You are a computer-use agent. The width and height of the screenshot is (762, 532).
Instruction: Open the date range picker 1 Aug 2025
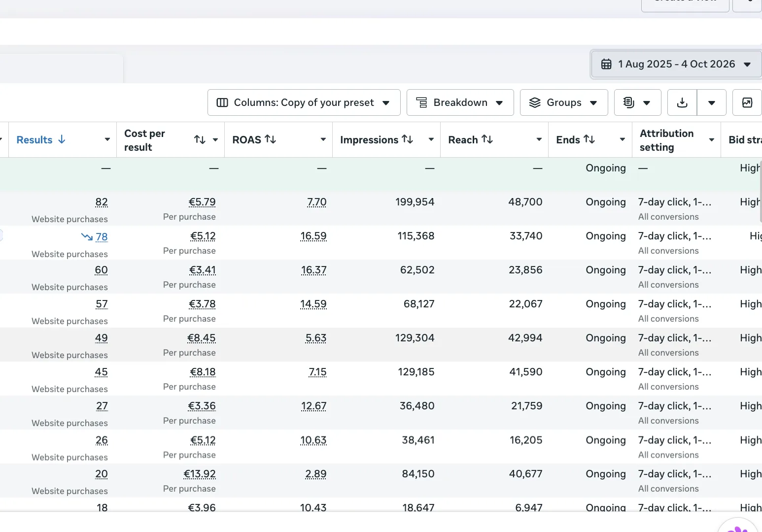[676, 64]
